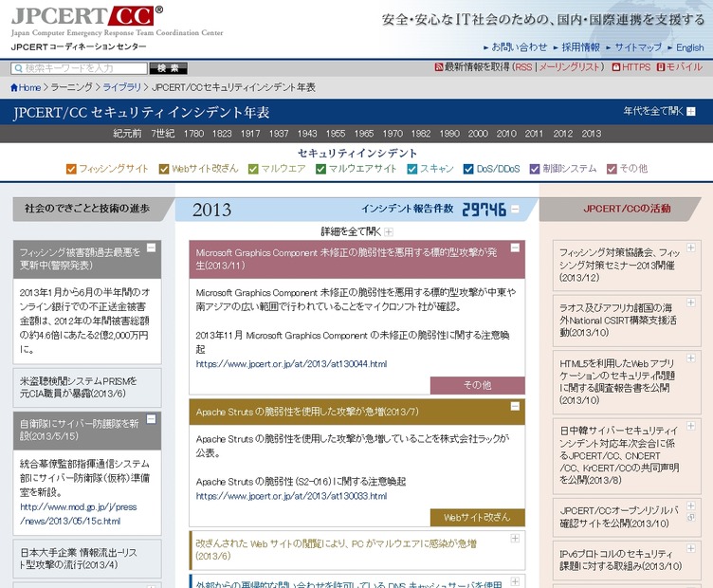This screenshot has width=713, height=588.
Task: Click inside the search keyword field
Action: pyautogui.click(x=79, y=68)
